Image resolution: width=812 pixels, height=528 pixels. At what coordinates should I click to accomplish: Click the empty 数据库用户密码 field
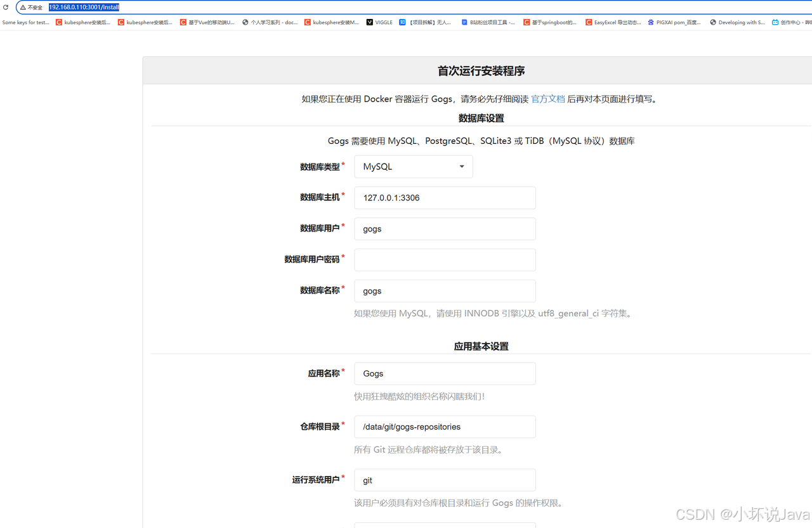445,260
